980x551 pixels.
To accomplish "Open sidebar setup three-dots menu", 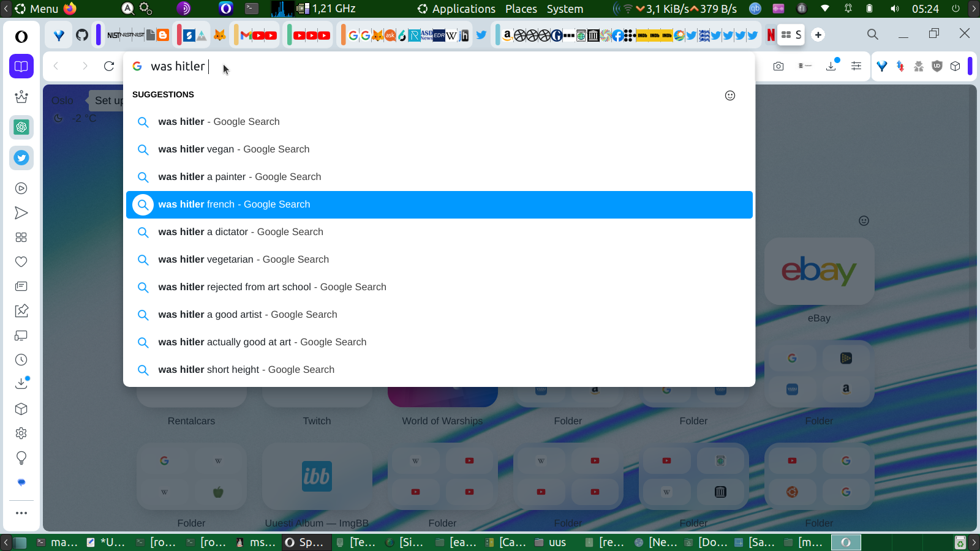I will coord(21,513).
